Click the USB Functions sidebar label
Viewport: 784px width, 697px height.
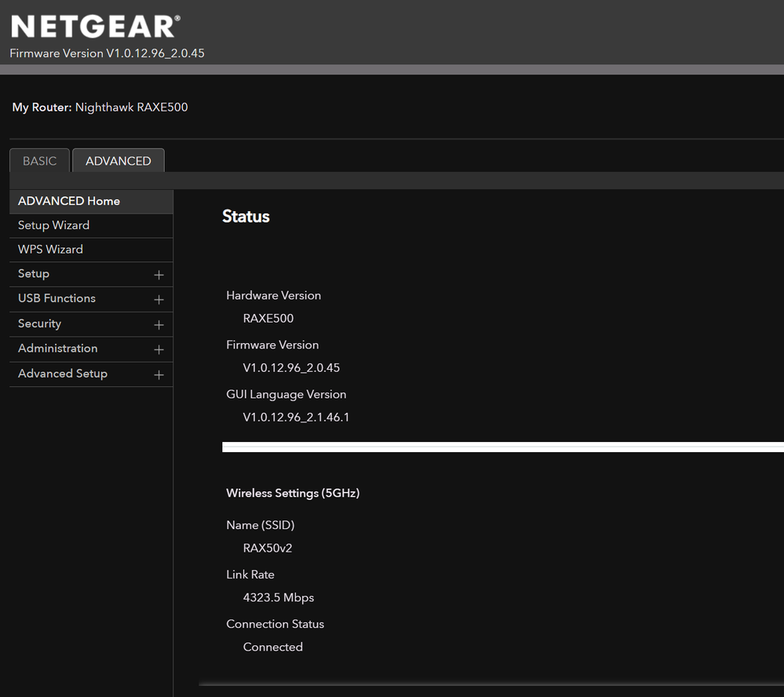57,298
